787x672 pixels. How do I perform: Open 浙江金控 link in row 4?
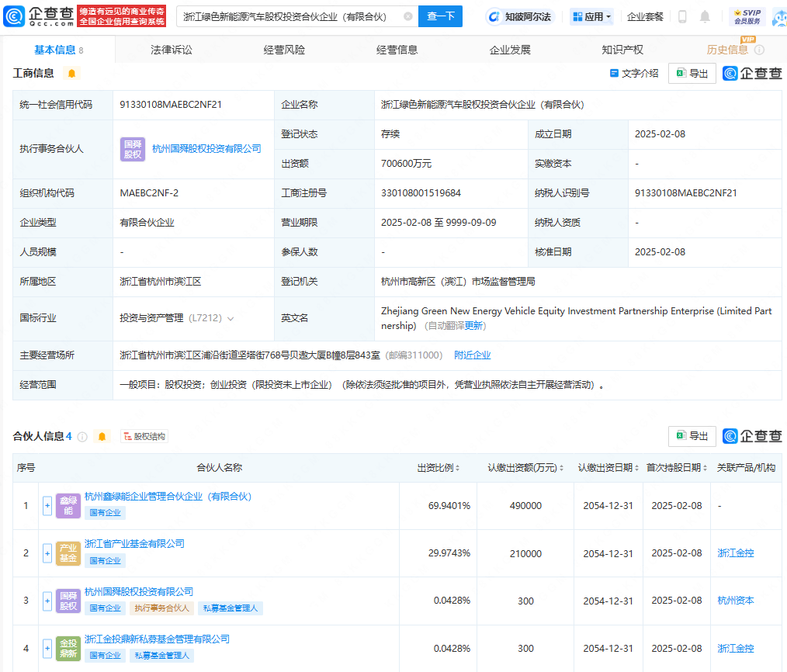tap(736, 649)
